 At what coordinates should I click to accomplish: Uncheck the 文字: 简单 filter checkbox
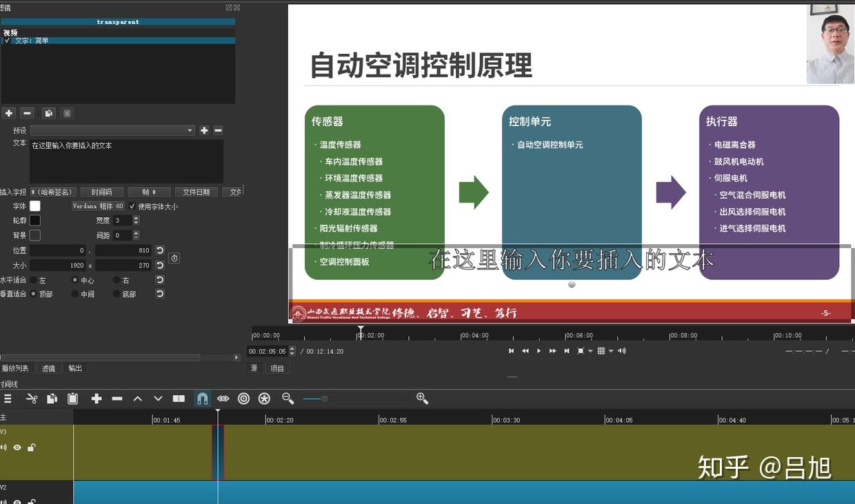click(x=8, y=41)
